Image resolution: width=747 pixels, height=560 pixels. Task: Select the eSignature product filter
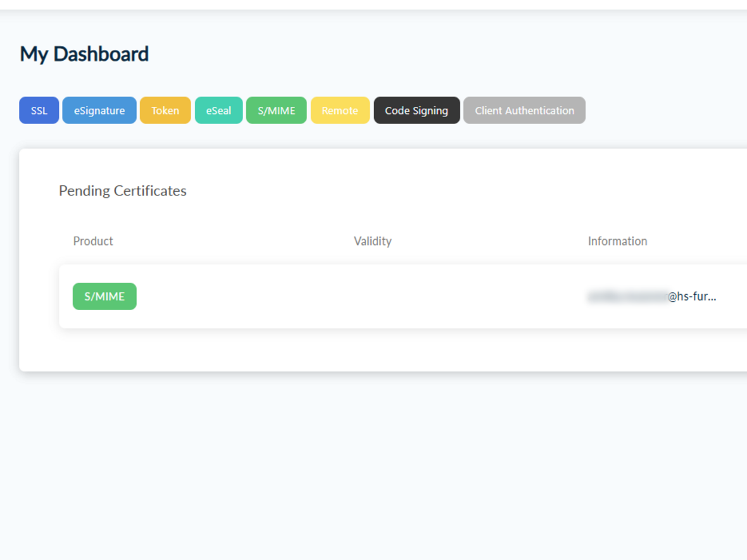click(99, 110)
